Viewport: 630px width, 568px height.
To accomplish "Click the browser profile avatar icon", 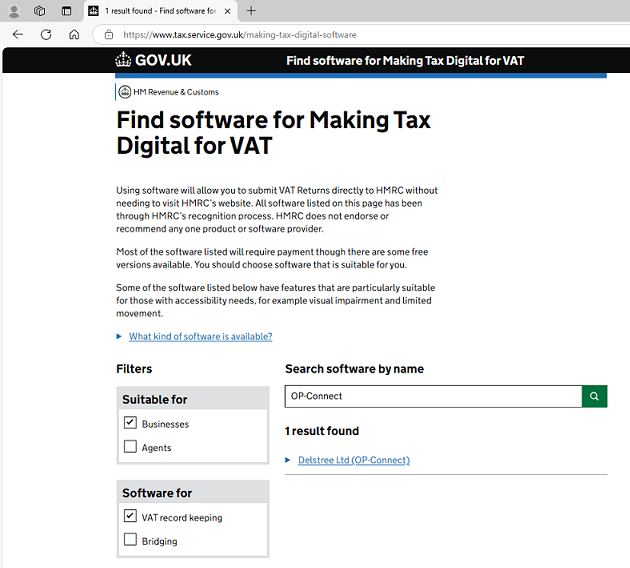I will (x=14, y=11).
